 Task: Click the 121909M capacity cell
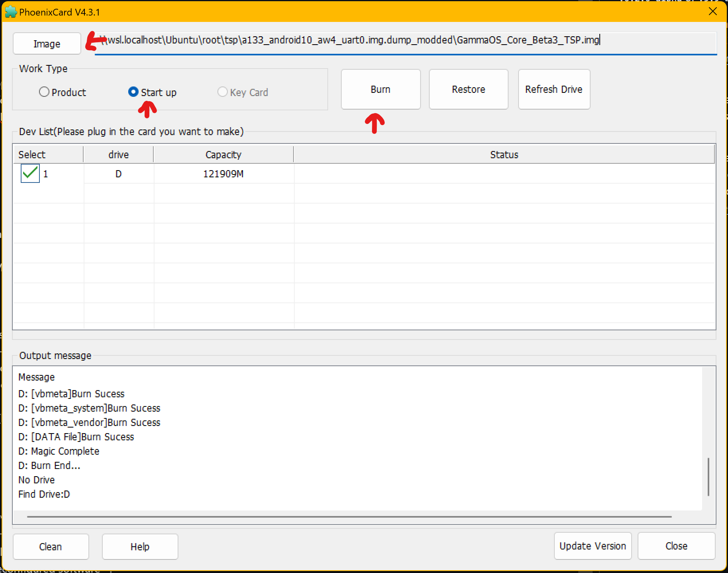(x=223, y=174)
